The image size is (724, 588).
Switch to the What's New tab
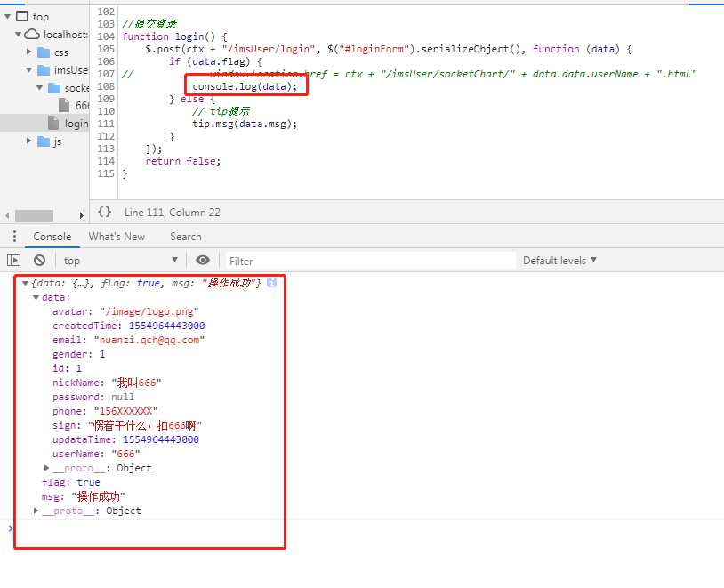117,236
